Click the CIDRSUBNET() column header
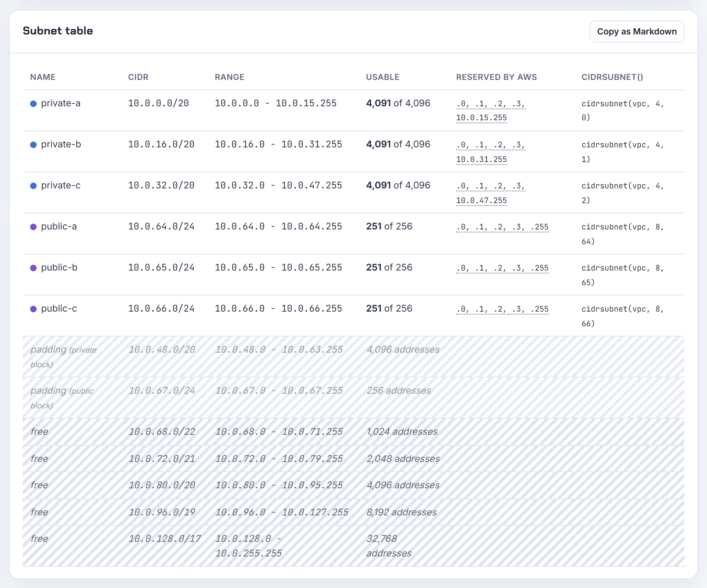This screenshot has width=707, height=588. tap(612, 77)
